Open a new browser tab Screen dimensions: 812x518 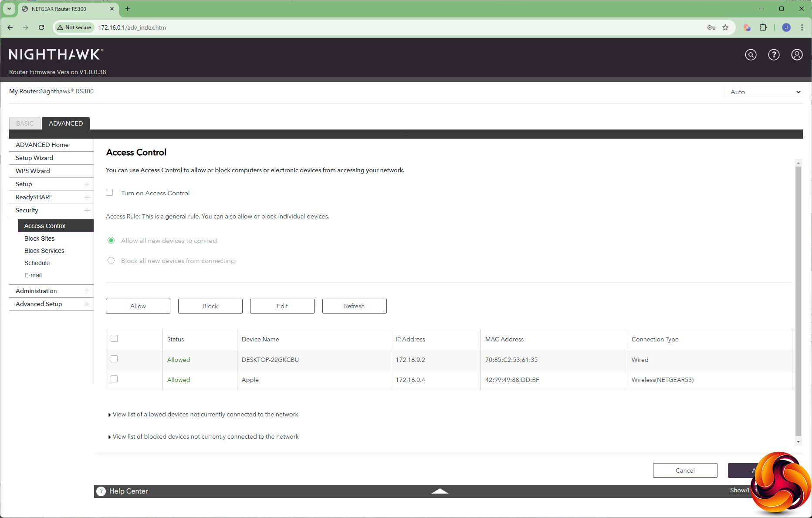pyautogui.click(x=128, y=9)
